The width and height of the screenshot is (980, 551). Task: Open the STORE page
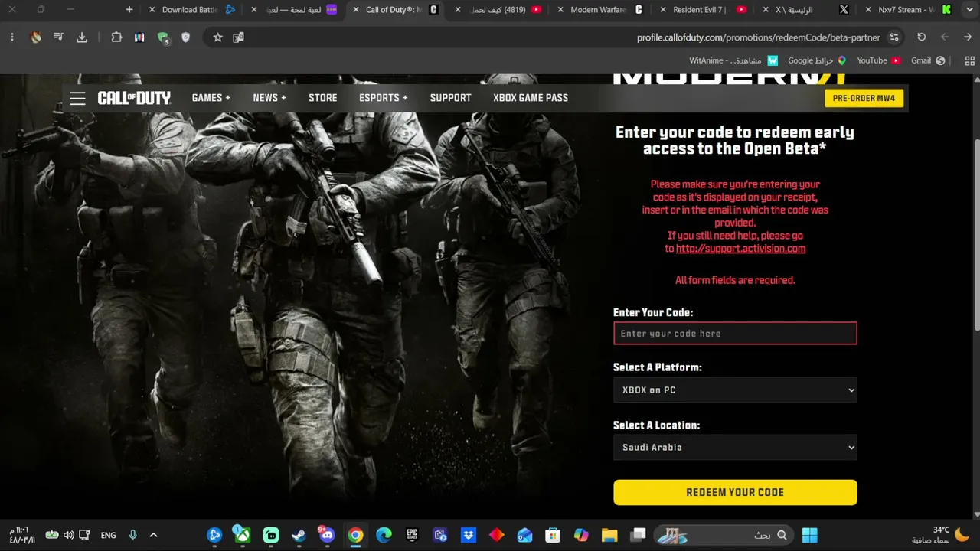coord(323,98)
